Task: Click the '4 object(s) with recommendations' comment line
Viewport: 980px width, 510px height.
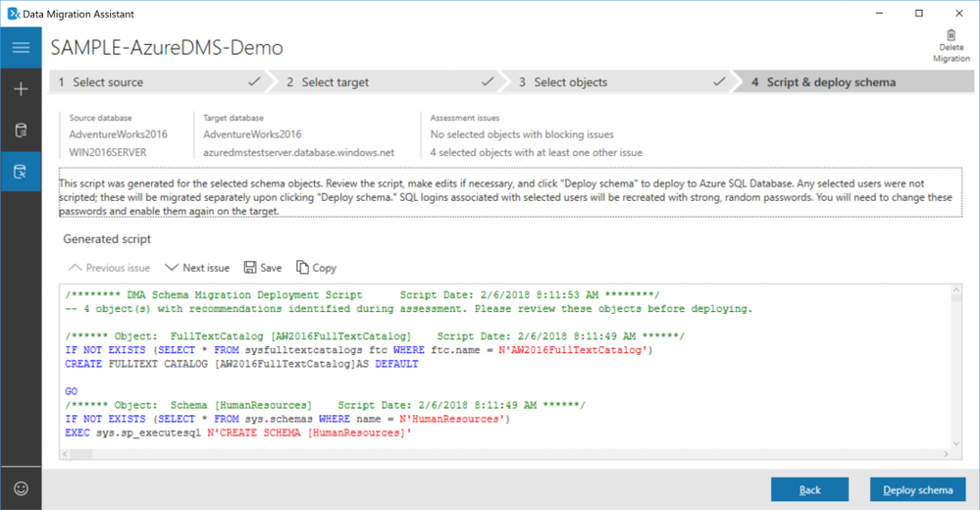Action: tap(409, 309)
